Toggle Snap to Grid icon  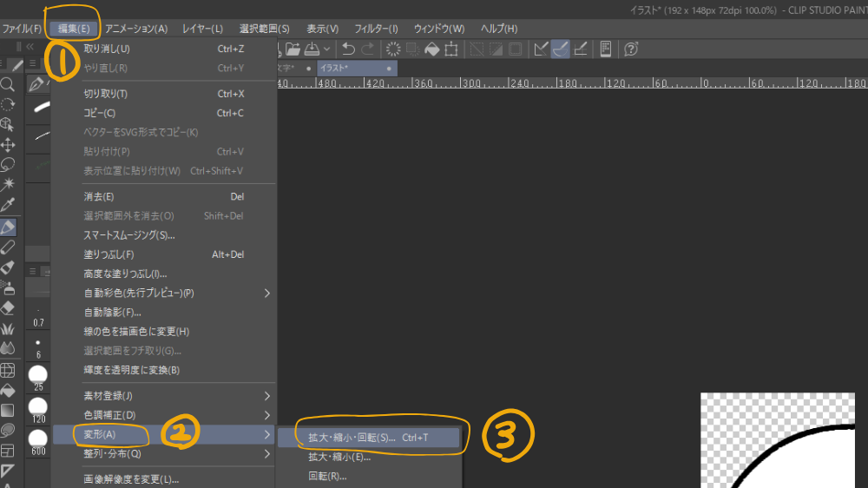(580, 49)
